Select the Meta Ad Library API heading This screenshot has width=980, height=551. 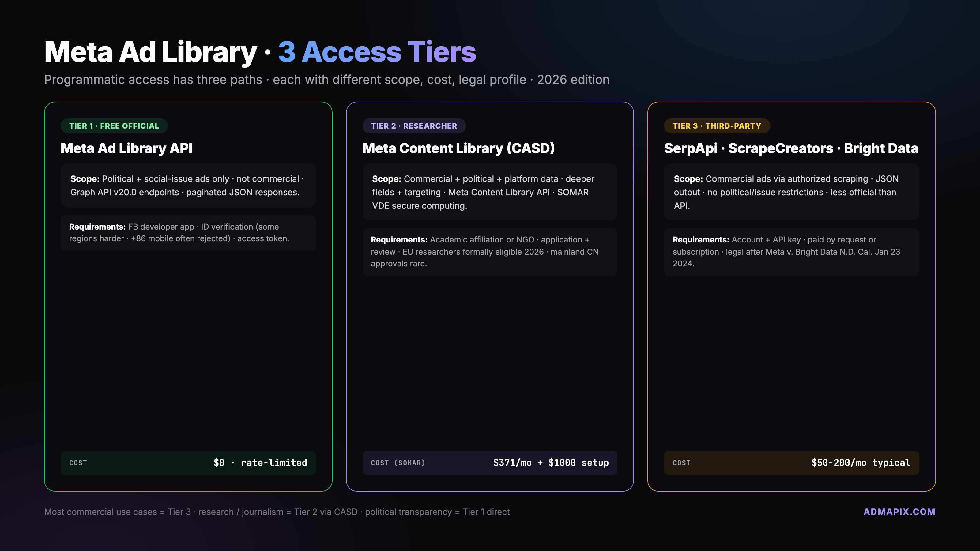126,148
